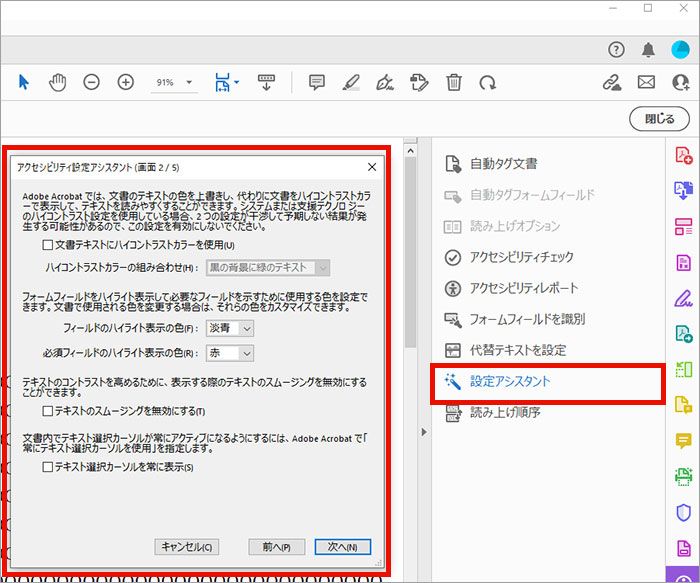Open Comment tool in sidebar

click(683, 441)
